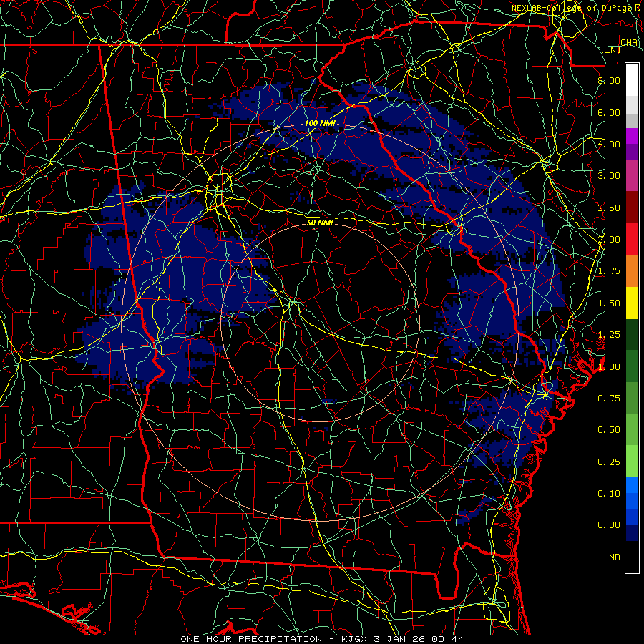This screenshot has width=644, height=644.
Task: Click the 'NEXLAB-College of DuPage' header text
Action: (571, 8)
